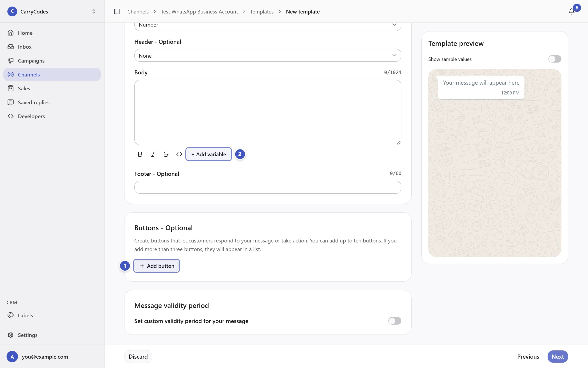This screenshot has width=588, height=368.
Task: Apply italic formatting to body
Action: coord(153,154)
